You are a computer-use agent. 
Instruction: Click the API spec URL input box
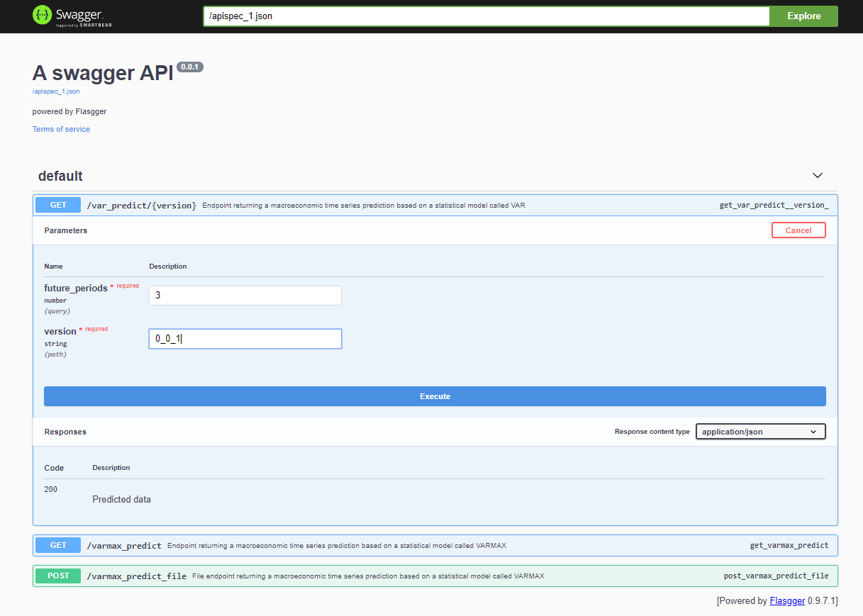coord(486,16)
